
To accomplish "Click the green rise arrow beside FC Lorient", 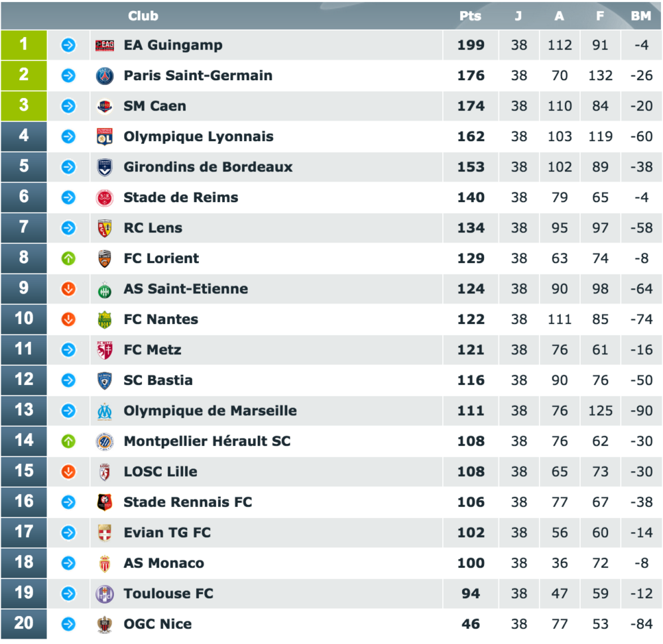I will pos(70,258).
